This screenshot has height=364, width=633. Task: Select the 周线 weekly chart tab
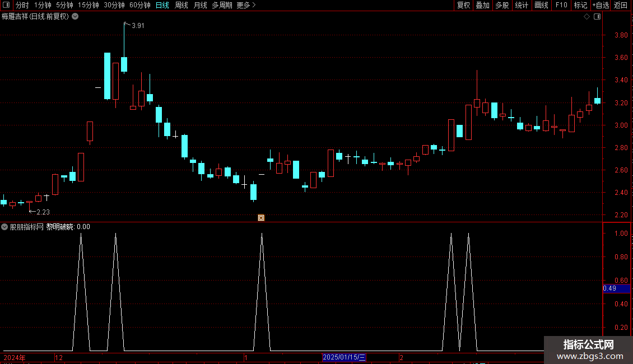[x=181, y=5]
